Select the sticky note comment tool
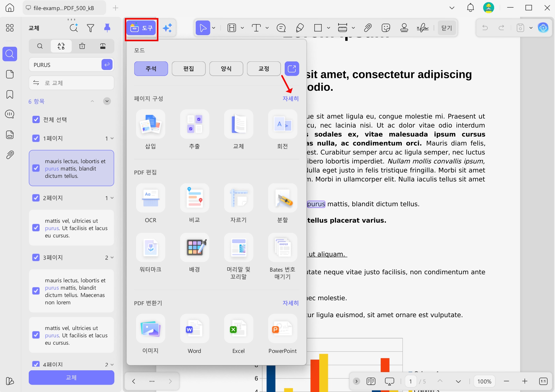This screenshot has width=555, height=392. 281,28
